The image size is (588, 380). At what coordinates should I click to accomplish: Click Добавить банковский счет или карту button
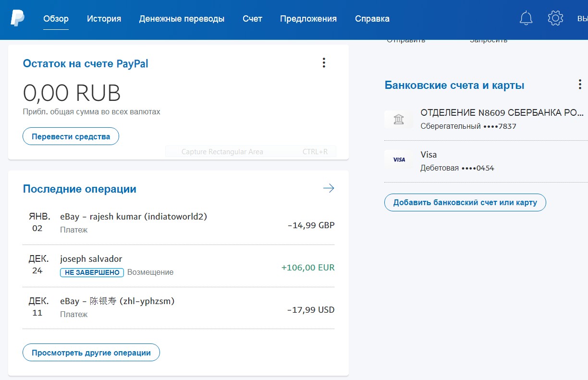(x=465, y=202)
